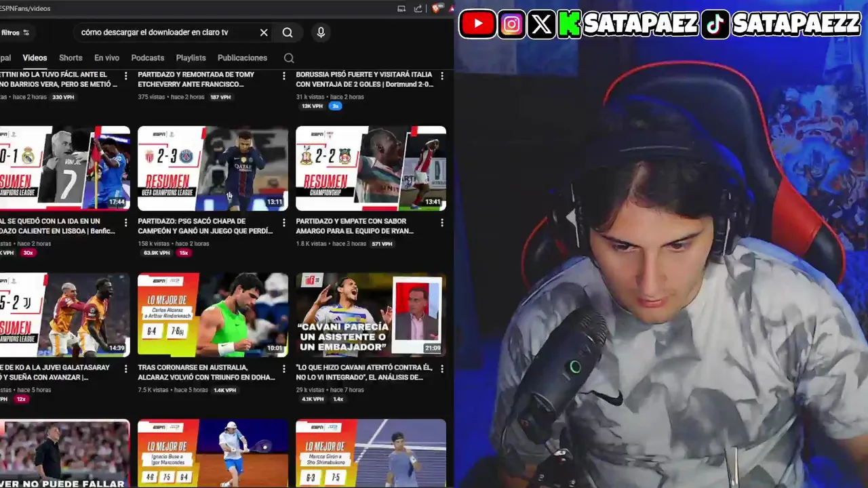Play the Alcaraz vs Rinderknech thumbnail
Image resolution: width=868 pixels, height=488 pixels.
click(213, 314)
